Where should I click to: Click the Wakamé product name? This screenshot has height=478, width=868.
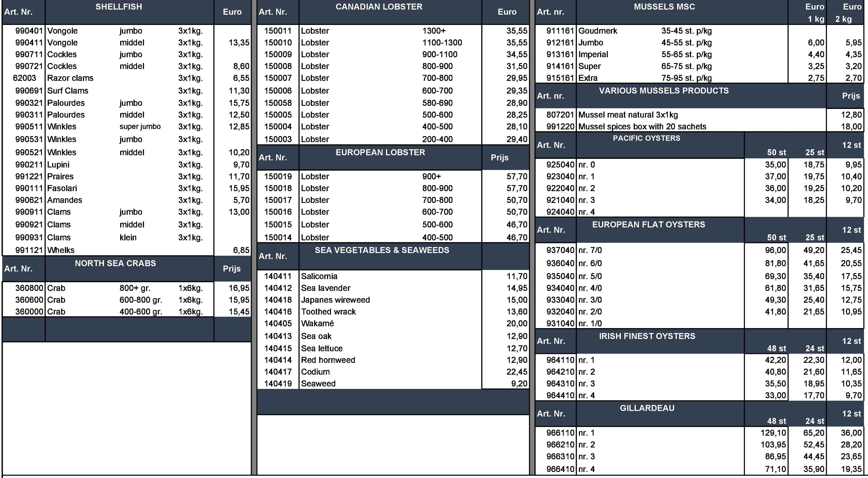tap(317, 323)
